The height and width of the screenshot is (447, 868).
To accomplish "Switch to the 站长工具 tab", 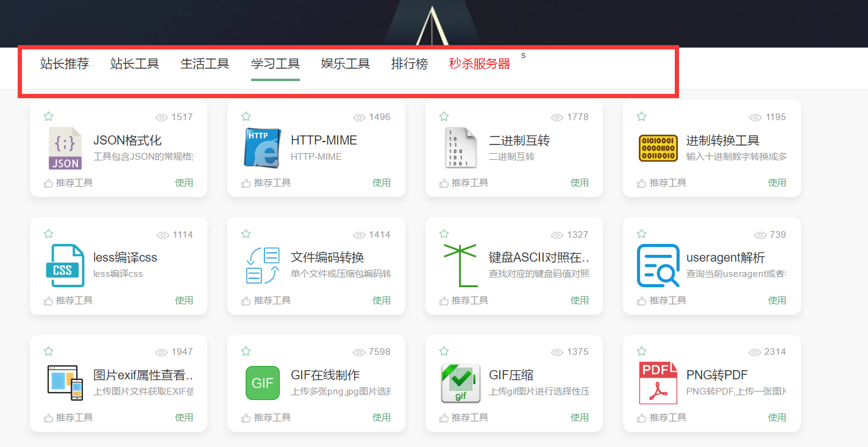I will point(134,63).
